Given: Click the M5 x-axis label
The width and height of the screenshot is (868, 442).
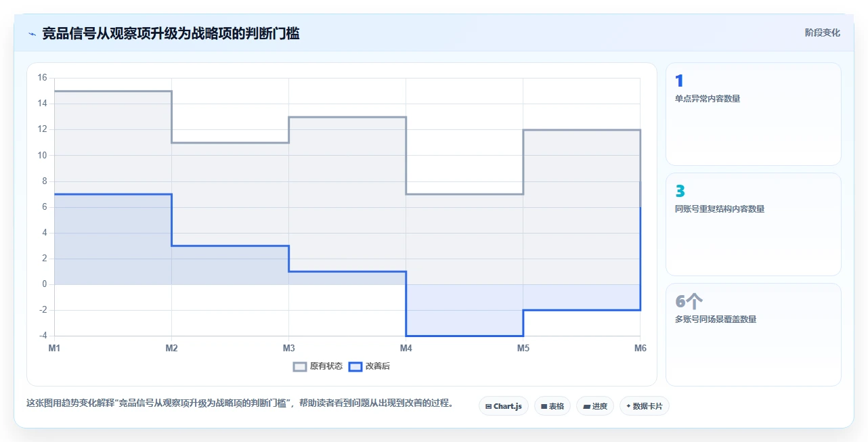Looking at the screenshot, I should [x=523, y=348].
